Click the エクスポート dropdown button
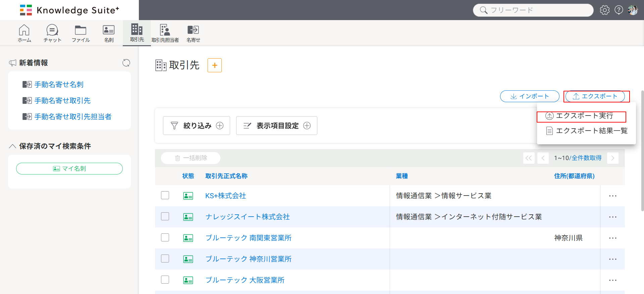644x294 pixels. [595, 96]
